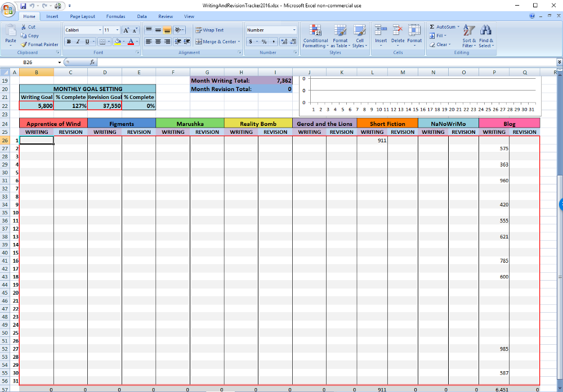The image size is (563, 392).
Task: Click the yellow Fill Color swatch button
Action: pyautogui.click(x=117, y=42)
